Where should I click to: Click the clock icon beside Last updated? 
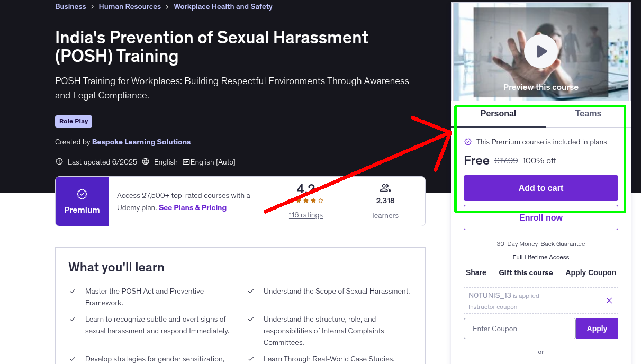point(59,161)
